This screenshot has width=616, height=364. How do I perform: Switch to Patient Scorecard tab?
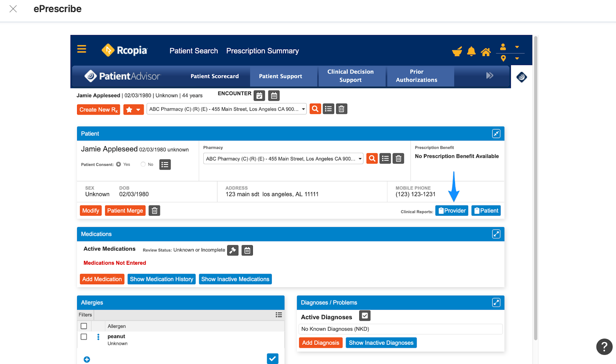tap(214, 76)
